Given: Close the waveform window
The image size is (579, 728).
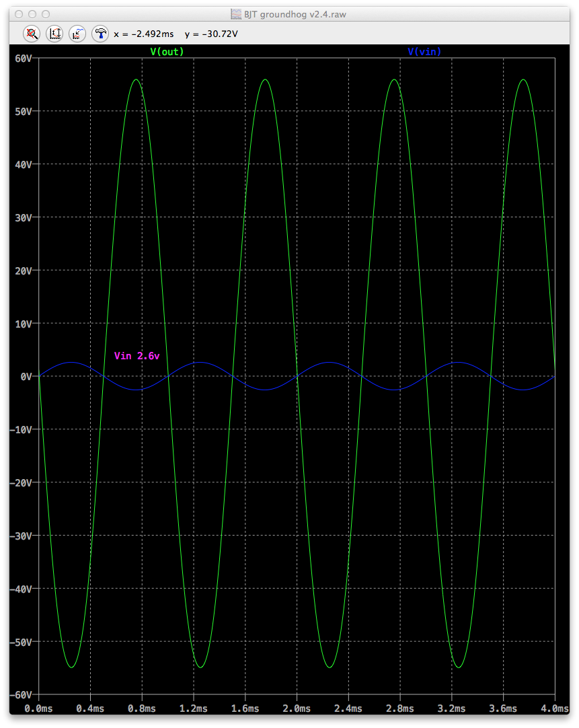Looking at the screenshot, I should coord(19,14).
